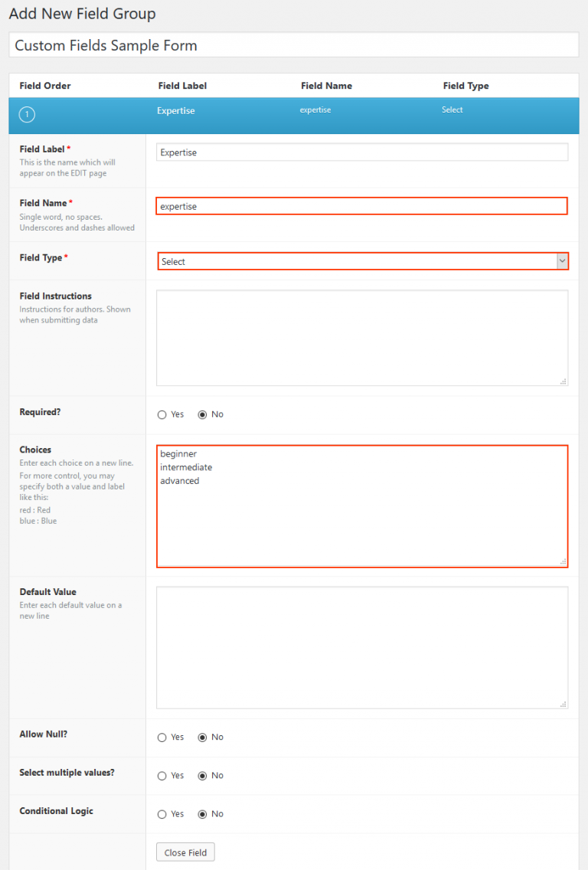Click inside the Field Instructions textarea
This screenshot has width=588, height=870.
pyautogui.click(x=362, y=337)
